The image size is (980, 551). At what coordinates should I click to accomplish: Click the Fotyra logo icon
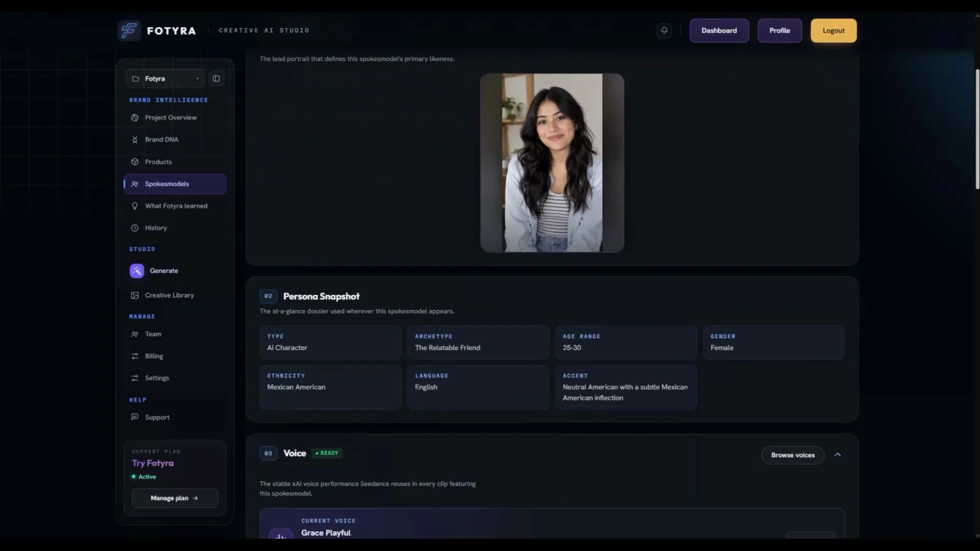129,31
